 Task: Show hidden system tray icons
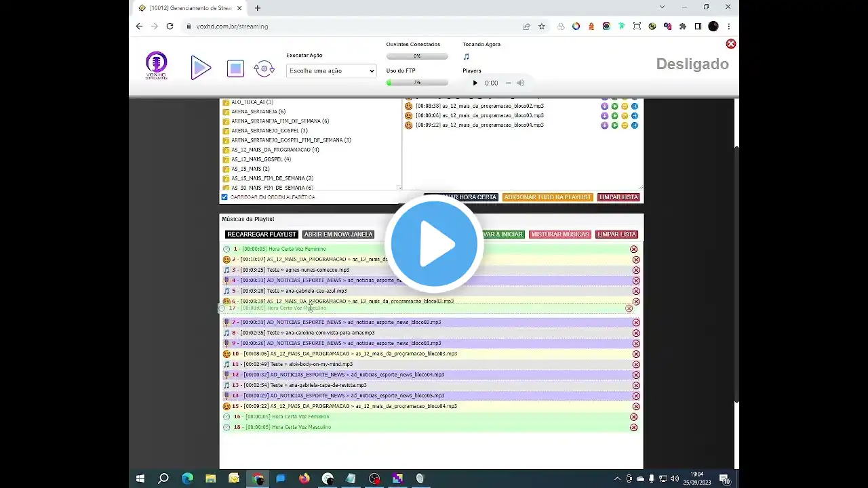click(616, 479)
